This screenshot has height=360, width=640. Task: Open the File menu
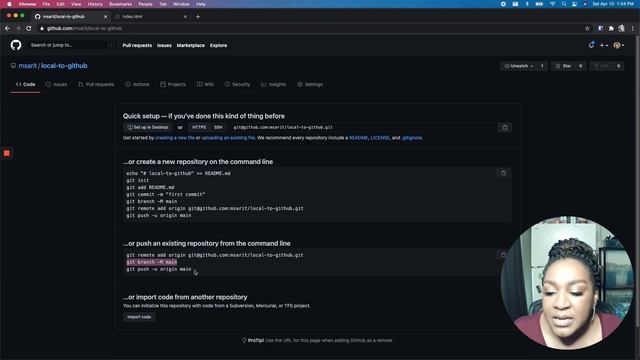(46, 4)
